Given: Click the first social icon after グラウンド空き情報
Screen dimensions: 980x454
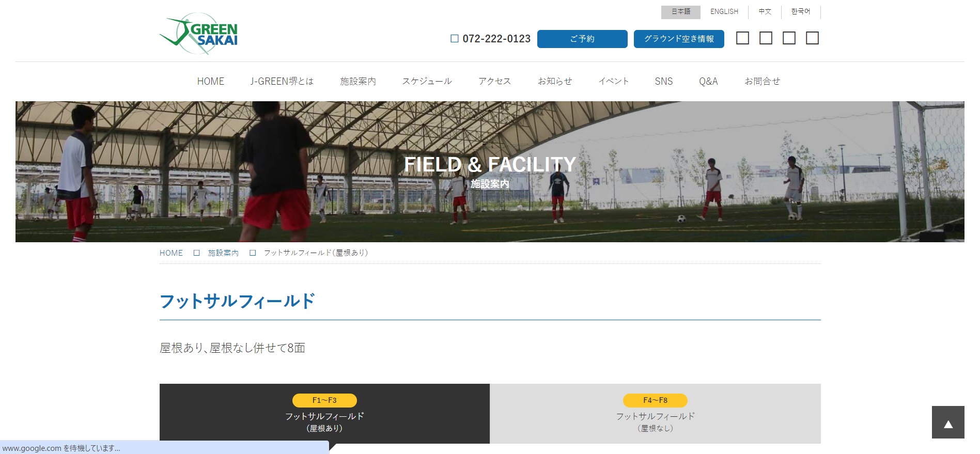Looking at the screenshot, I should click(x=742, y=38).
